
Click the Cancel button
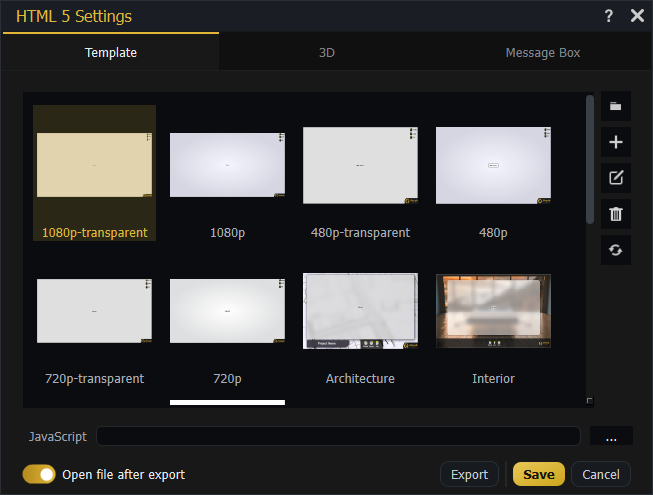click(x=601, y=474)
